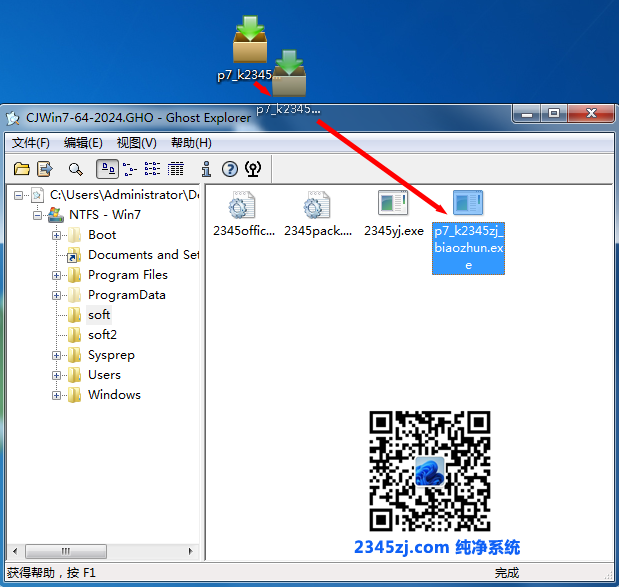Click the Extract/Restore toolbar icon

pos(45,169)
